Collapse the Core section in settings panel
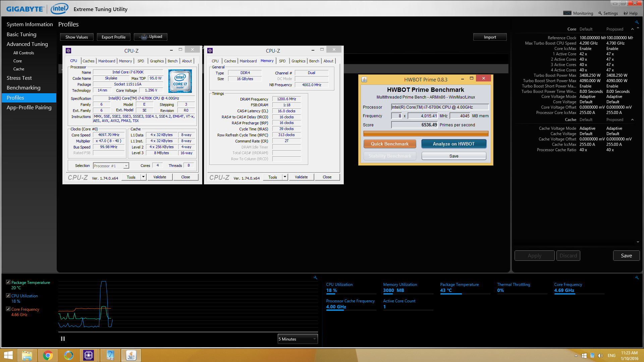The width and height of the screenshot is (644, 362). [633, 29]
